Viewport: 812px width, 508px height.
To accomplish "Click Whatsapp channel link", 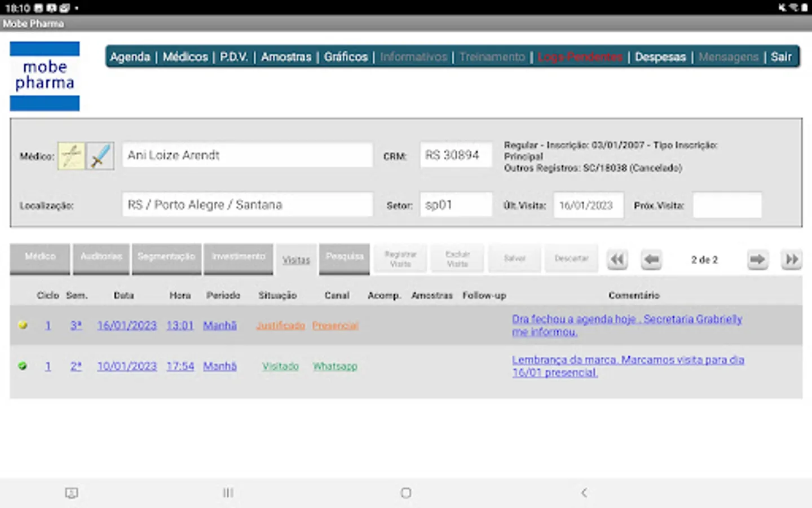I will point(335,366).
